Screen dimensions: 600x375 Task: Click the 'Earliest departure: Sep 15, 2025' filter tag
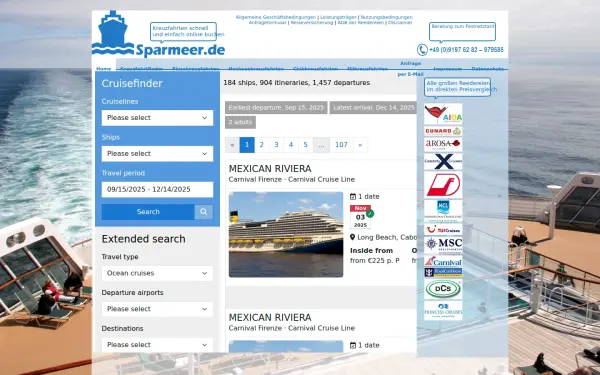[x=276, y=108]
